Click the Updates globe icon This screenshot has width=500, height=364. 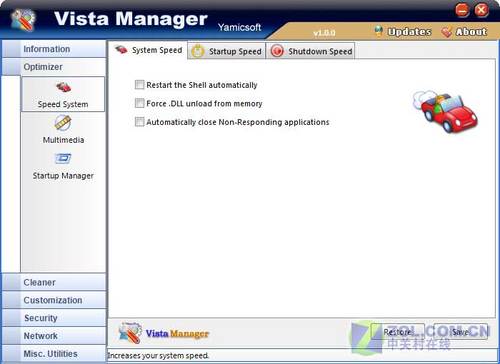click(x=379, y=31)
